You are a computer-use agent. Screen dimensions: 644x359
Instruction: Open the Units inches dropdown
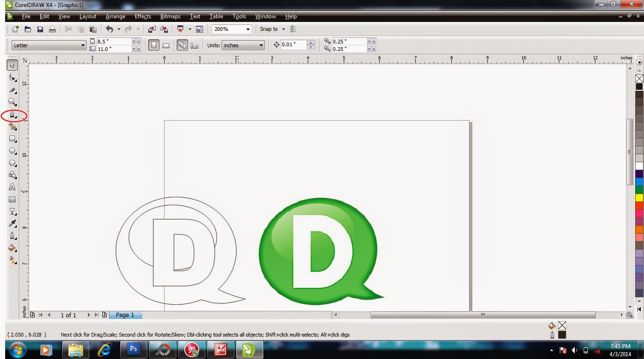(x=261, y=45)
